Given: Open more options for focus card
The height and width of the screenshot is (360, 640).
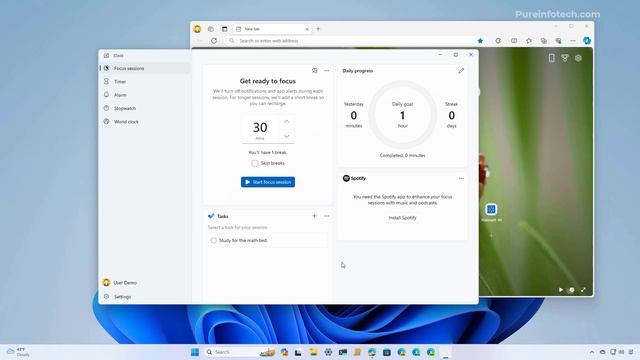Looking at the screenshot, I should [327, 71].
